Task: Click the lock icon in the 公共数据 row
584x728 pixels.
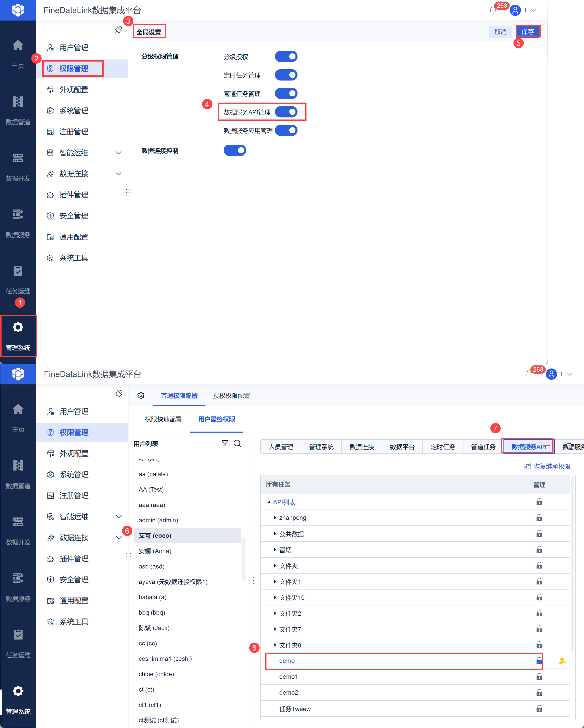Action: click(539, 534)
